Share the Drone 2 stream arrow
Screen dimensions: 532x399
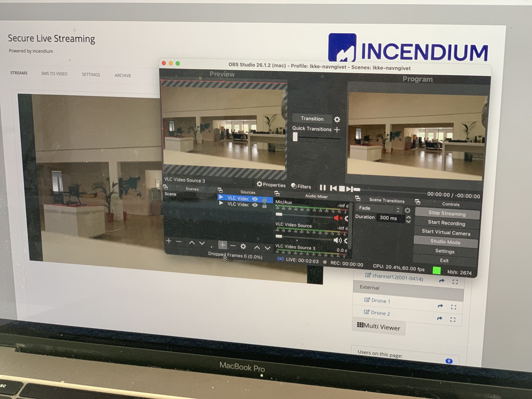pyautogui.click(x=440, y=318)
